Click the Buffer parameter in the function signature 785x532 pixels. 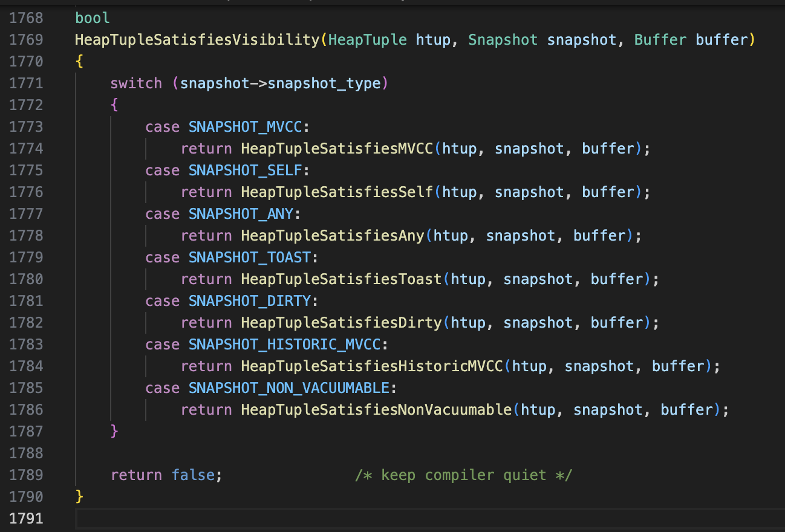point(660,39)
